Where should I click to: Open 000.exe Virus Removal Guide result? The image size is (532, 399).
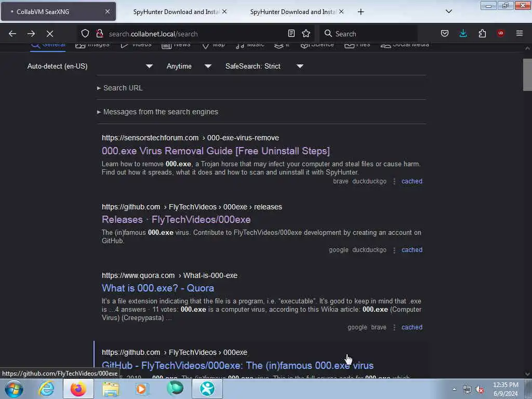point(216,151)
